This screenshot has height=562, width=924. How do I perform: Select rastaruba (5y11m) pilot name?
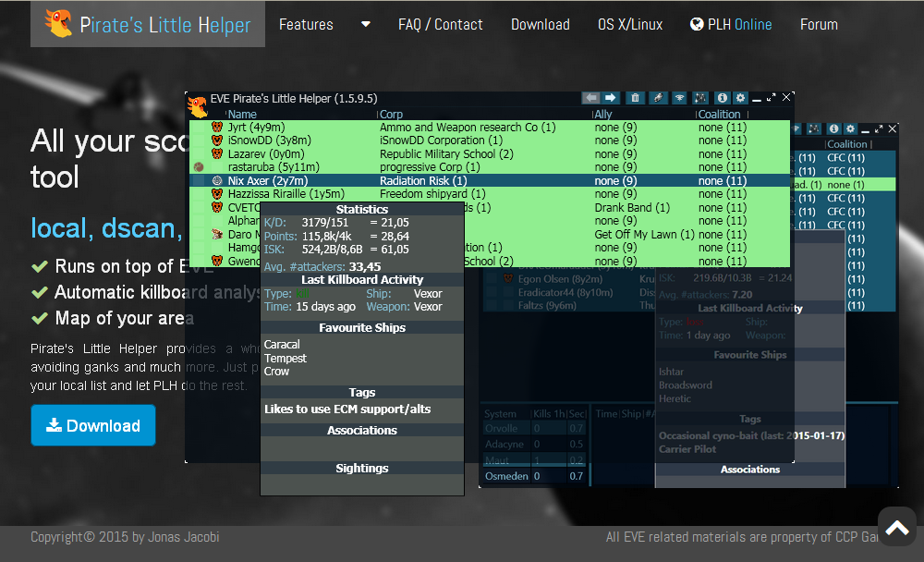(274, 167)
